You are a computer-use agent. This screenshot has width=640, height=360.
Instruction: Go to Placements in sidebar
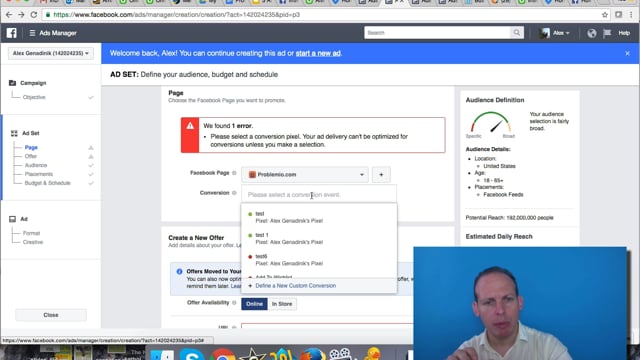(39, 174)
